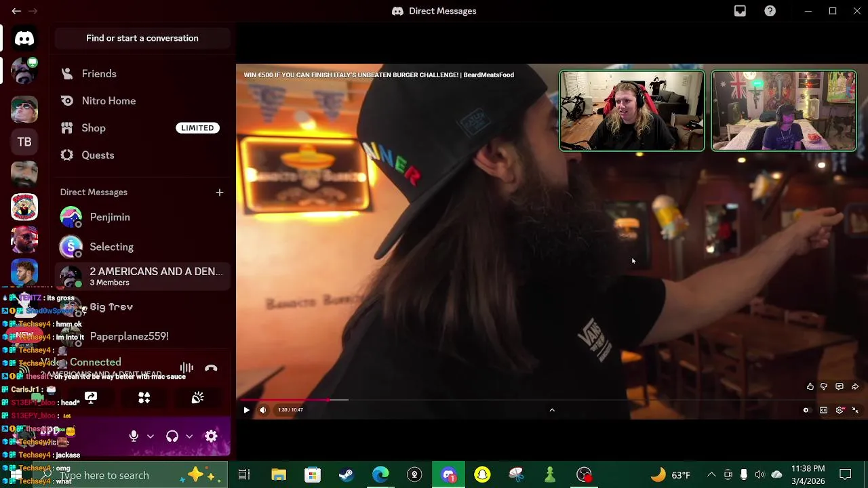This screenshot has height=488, width=868.
Task: Open Discord user settings gear
Action: tap(211, 436)
